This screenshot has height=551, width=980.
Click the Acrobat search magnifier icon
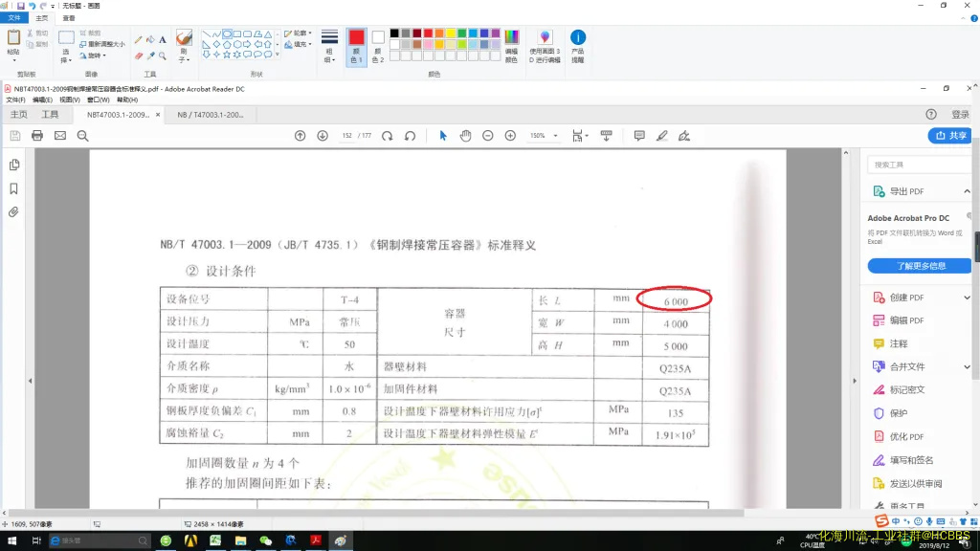pos(82,136)
